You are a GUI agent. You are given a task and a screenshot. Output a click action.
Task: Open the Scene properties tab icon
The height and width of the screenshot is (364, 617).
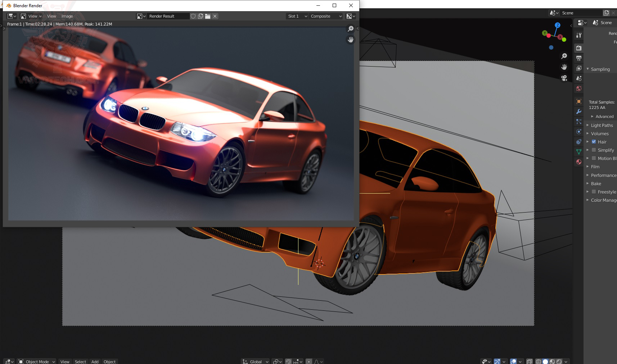coord(579,78)
